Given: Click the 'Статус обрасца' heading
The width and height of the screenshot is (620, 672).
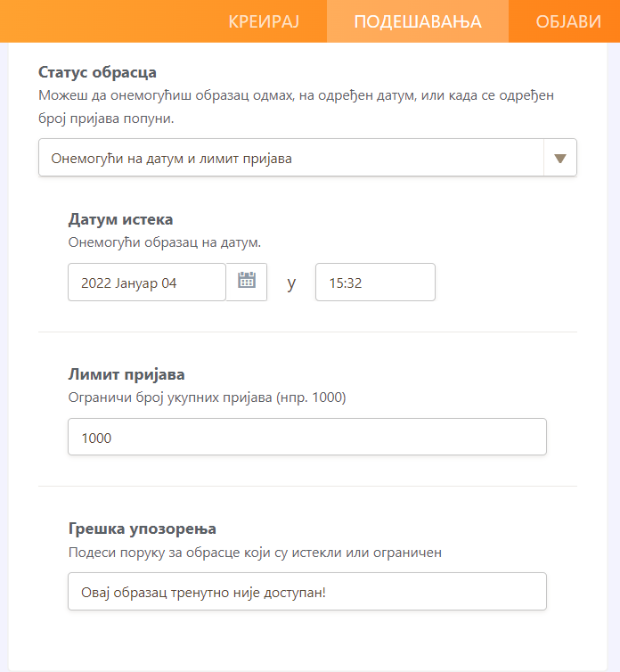Looking at the screenshot, I should click(x=98, y=72).
